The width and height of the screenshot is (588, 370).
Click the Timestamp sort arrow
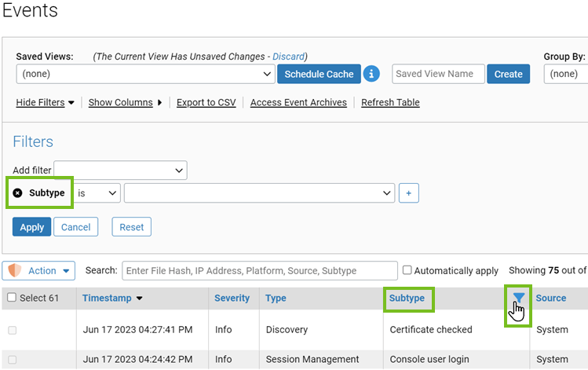tap(140, 299)
